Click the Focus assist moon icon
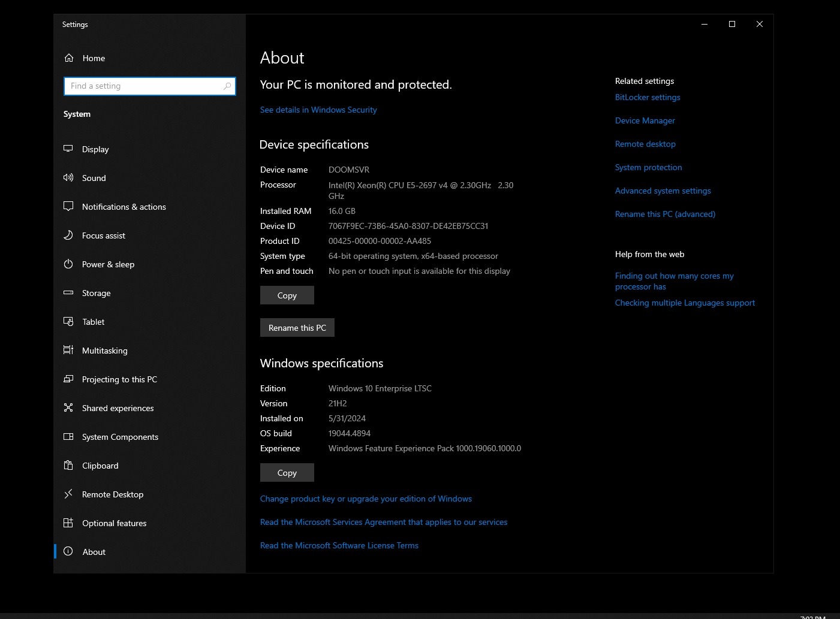Image resolution: width=840 pixels, height=619 pixels. coord(68,235)
